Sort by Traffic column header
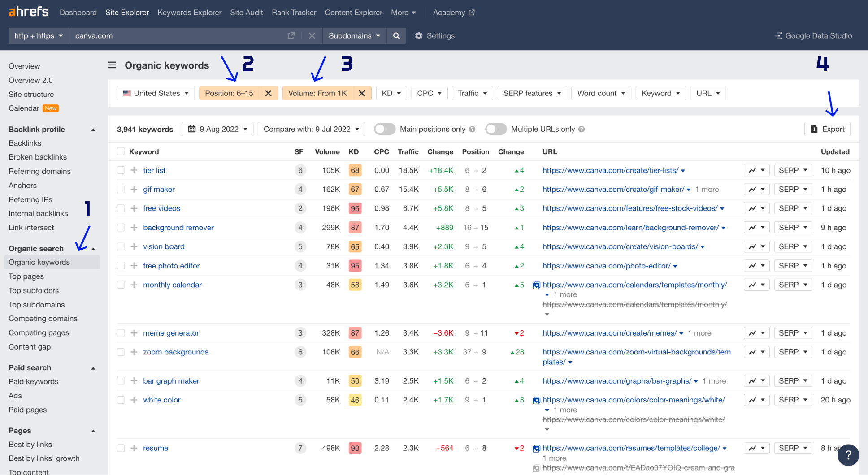Screen dimensions: 868x475 pyautogui.click(x=408, y=152)
